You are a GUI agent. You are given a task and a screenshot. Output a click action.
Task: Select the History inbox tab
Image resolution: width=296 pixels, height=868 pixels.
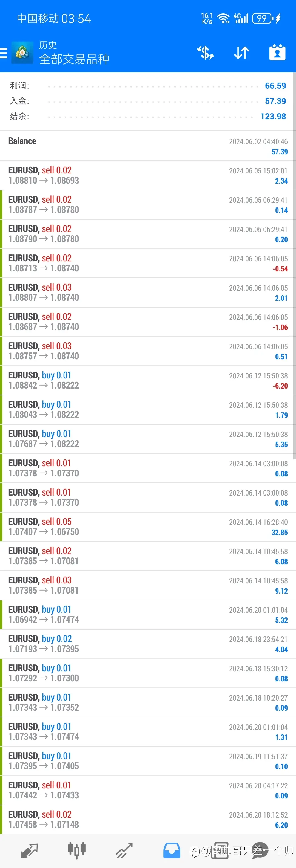tap(172, 850)
